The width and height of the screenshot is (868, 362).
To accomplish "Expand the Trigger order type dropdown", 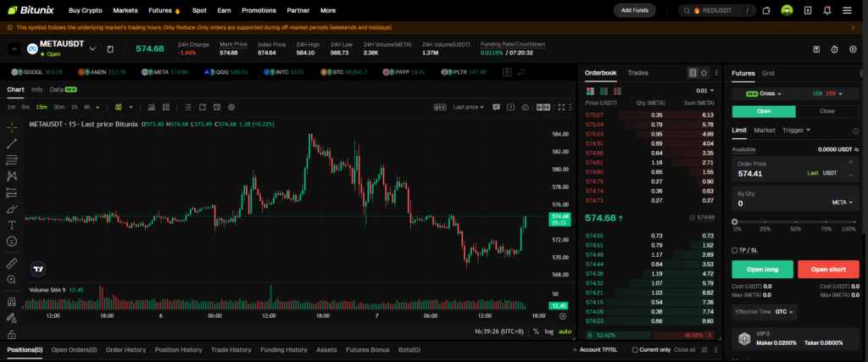I will pos(796,130).
